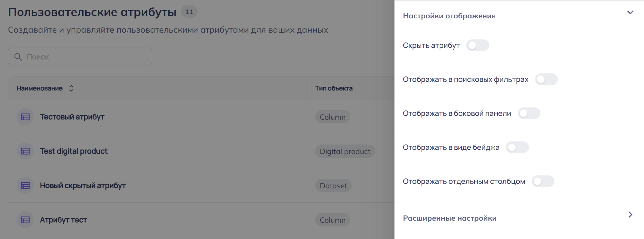
Task: Click the Digital product type badge
Action: pyautogui.click(x=345, y=152)
